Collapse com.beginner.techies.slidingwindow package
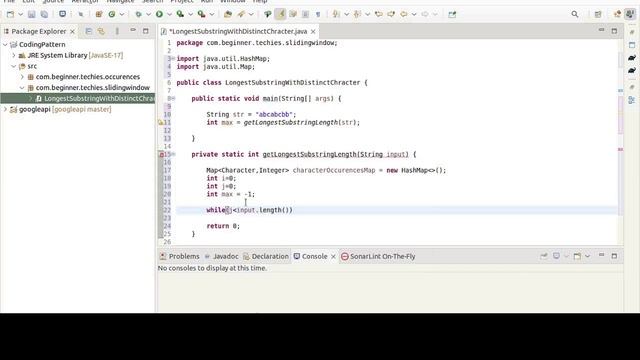The height and width of the screenshot is (360, 640). (22, 88)
